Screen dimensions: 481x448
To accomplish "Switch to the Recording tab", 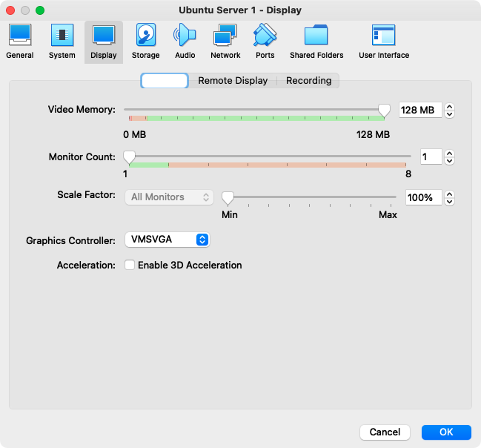I will pos(310,81).
